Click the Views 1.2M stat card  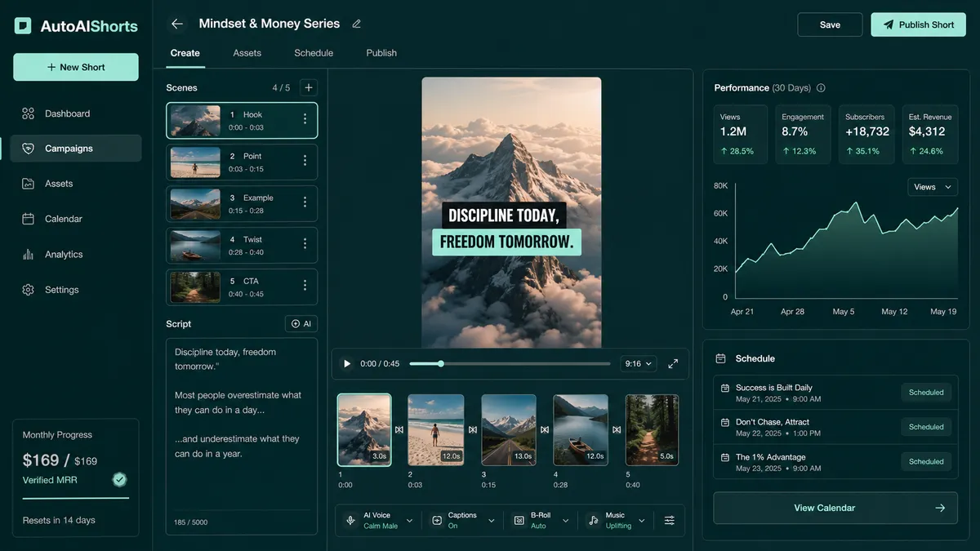[x=741, y=134]
